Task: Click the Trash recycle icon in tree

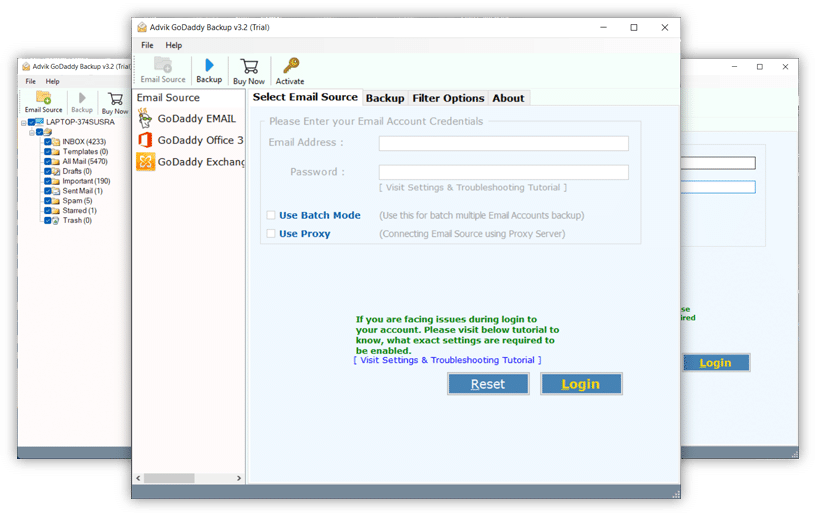Action: pos(56,221)
